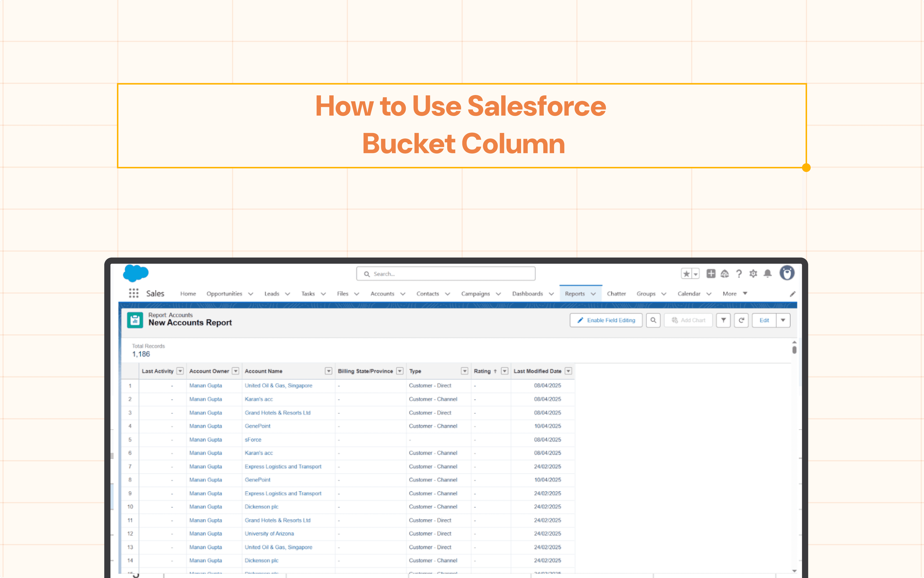
Task: Open Karan's acc link in row 2
Action: point(259,399)
